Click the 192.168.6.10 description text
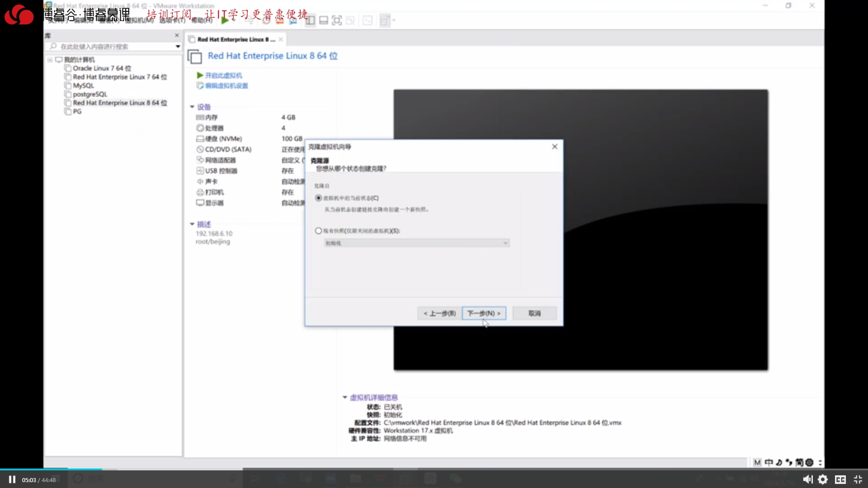Screen dimensions: 868x488 coord(214,233)
